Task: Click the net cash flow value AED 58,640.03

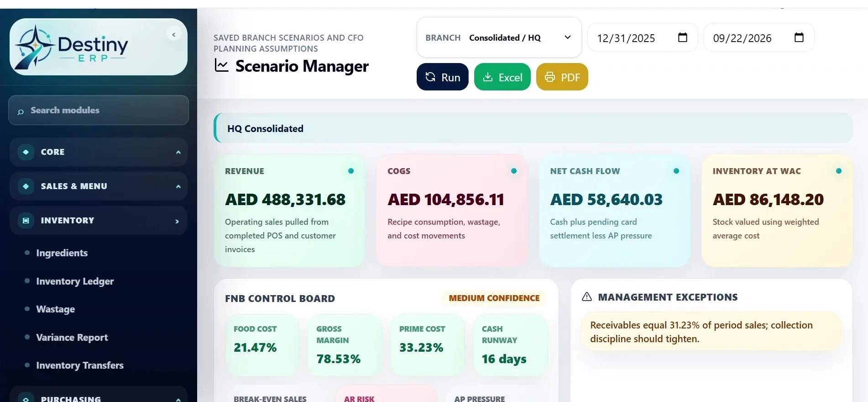Action: point(606,200)
